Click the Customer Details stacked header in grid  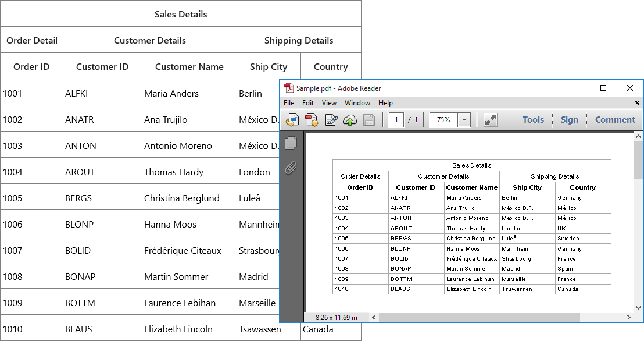tap(150, 40)
